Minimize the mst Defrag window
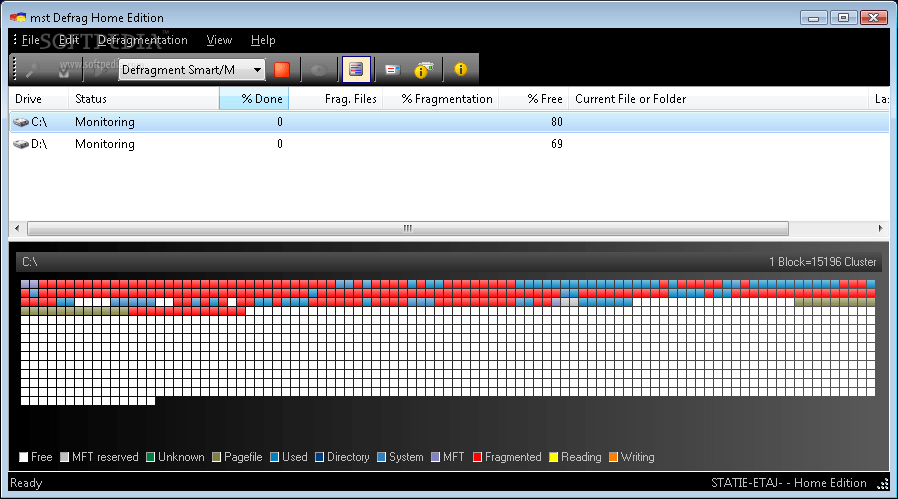898x499 pixels. click(813, 18)
